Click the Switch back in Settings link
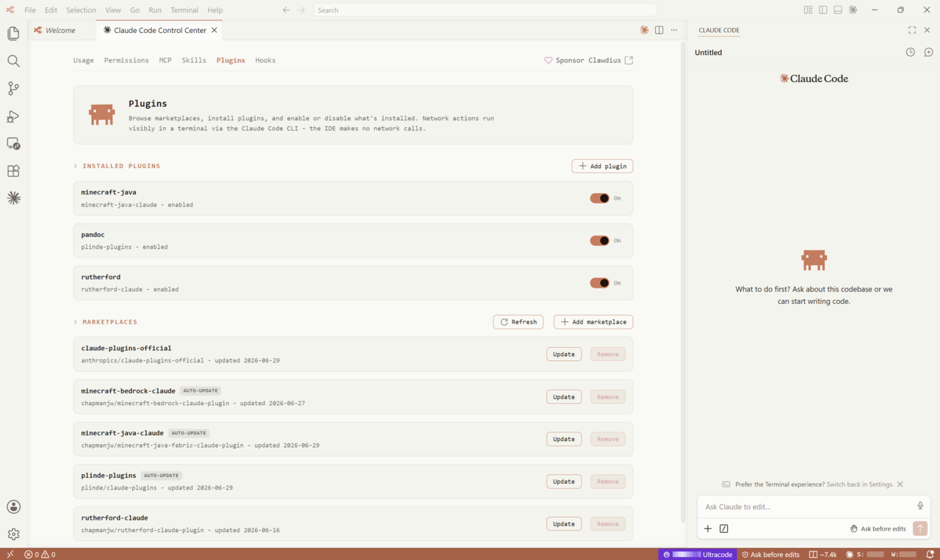This screenshot has height=560, width=940. (860, 484)
